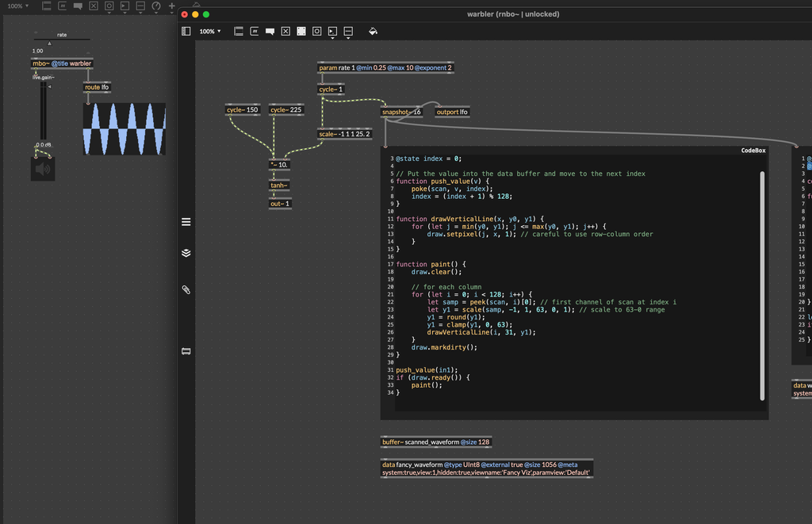Click the button object circle toolbar icon

pos(316,32)
